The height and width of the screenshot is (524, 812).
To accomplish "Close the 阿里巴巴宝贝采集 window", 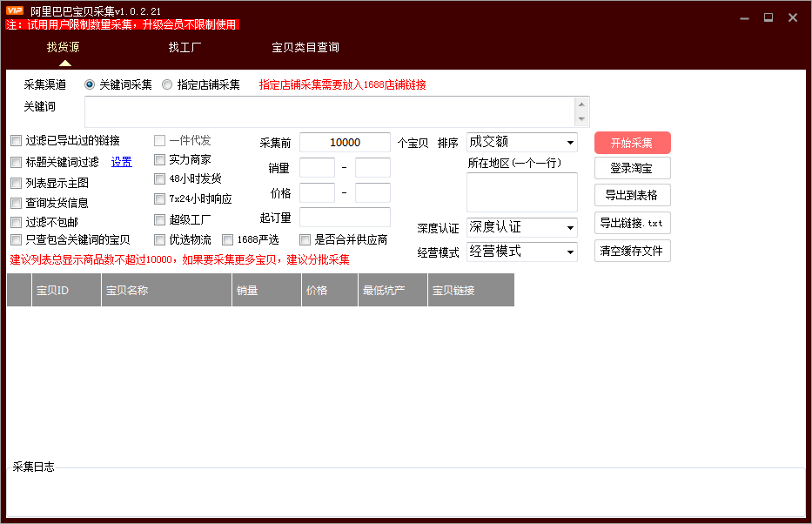I will 793,17.
